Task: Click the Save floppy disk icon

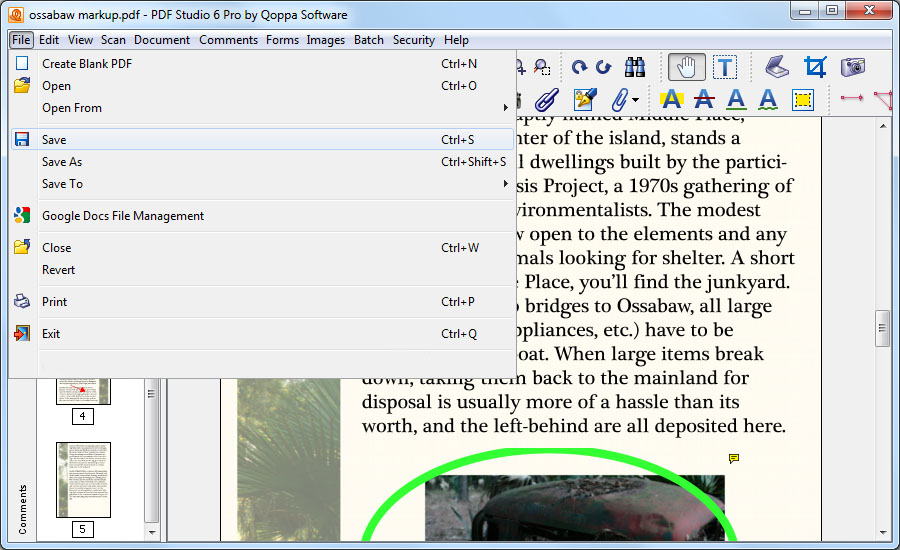Action: (22, 140)
